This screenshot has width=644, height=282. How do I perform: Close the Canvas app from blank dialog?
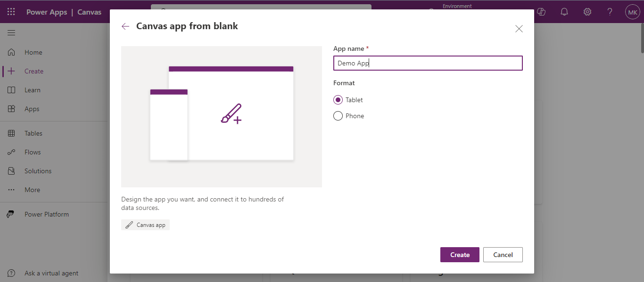click(519, 29)
